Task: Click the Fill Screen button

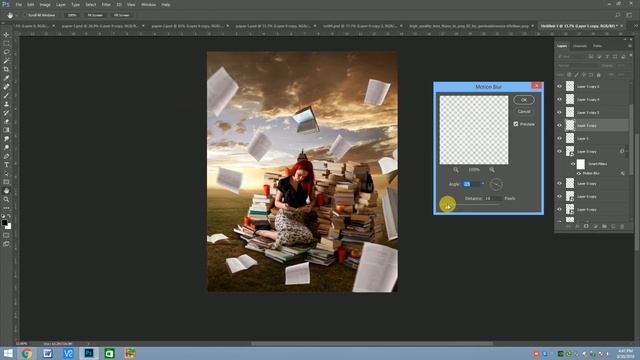Action: pos(121,15)
